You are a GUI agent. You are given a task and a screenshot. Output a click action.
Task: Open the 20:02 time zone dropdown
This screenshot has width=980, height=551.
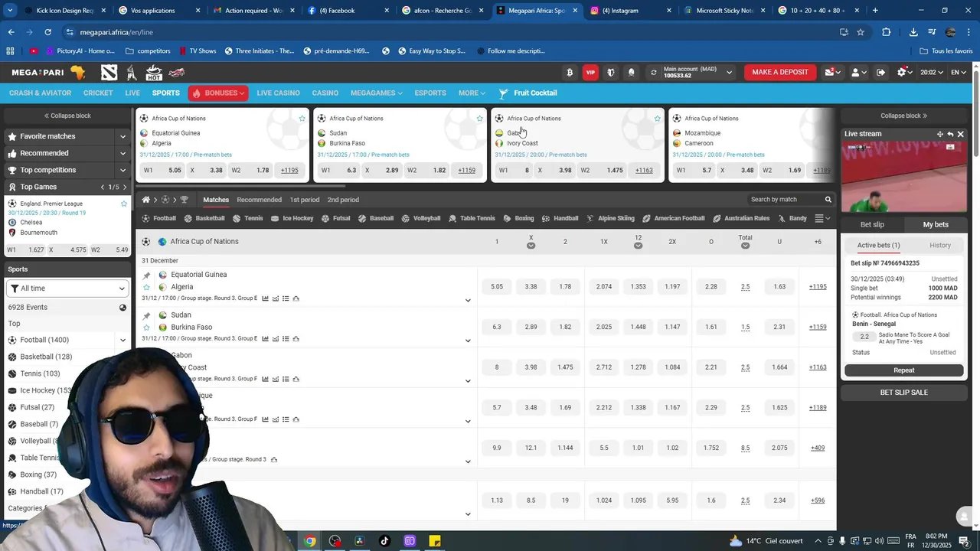[x=932, y=73]
